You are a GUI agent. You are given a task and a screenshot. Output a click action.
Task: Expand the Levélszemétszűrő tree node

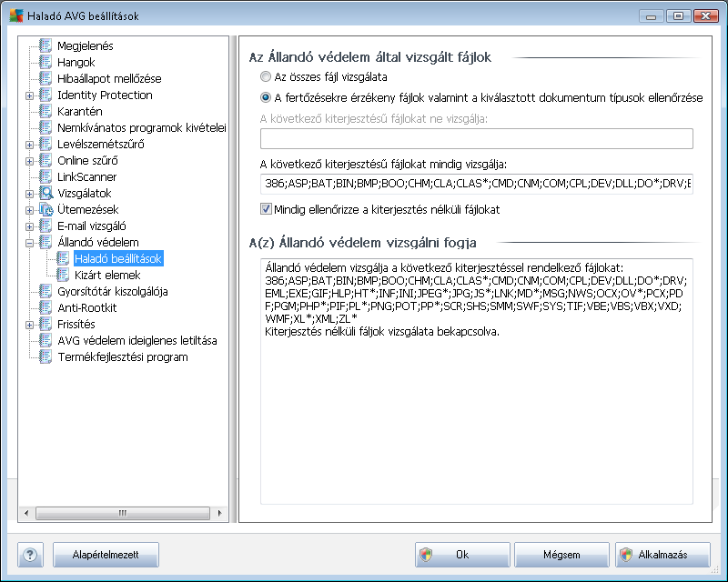[29, 145]
